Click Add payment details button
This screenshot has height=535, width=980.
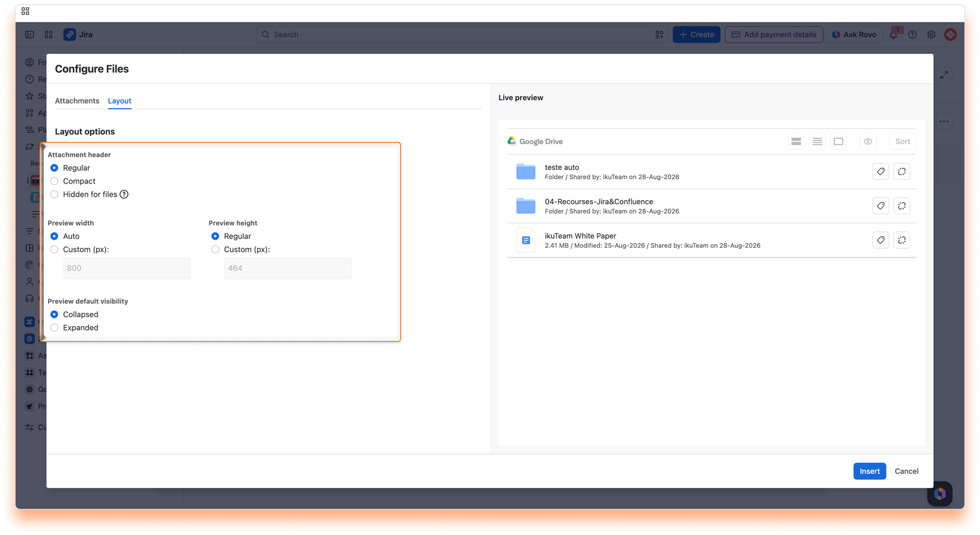click(774, 34)
